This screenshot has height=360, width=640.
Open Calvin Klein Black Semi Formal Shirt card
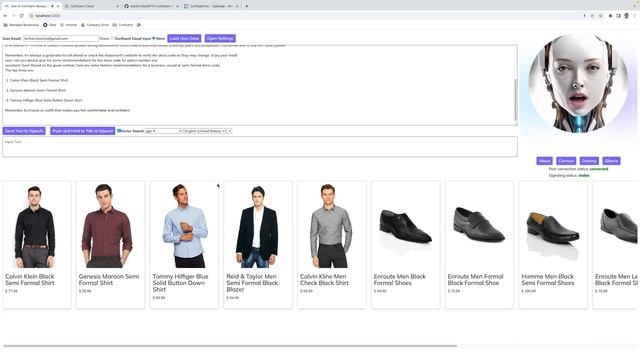(37, 244)
